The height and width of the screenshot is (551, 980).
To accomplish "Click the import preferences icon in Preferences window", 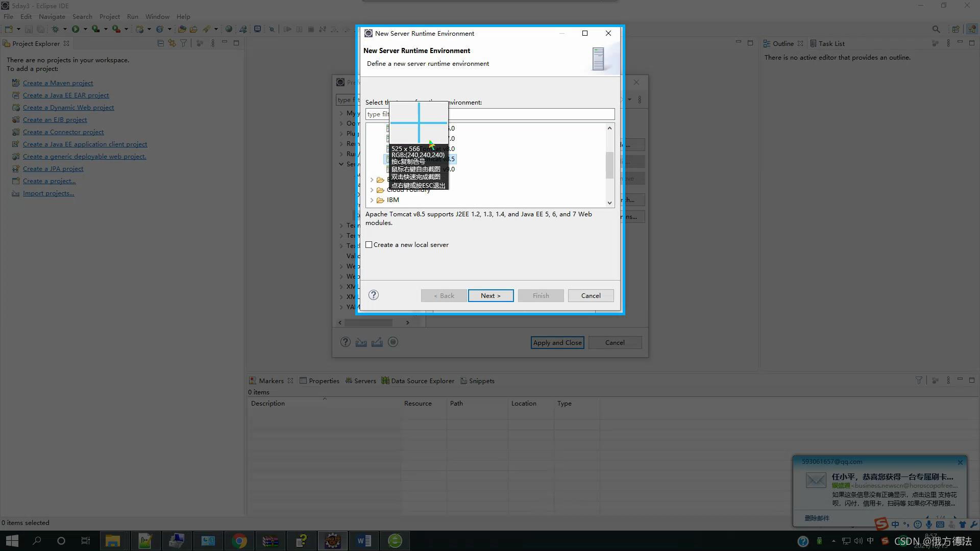I will [x=361, y=342].
